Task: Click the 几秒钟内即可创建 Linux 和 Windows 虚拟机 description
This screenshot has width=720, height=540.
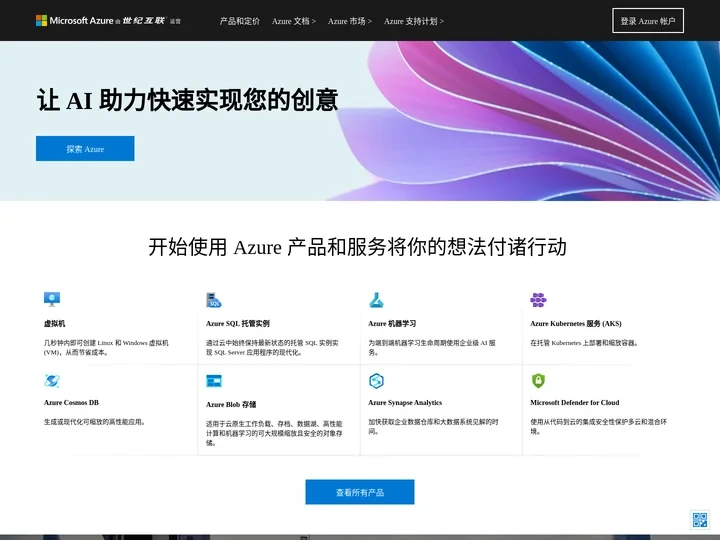Action: pyautogui.click(x=106, y=348)
